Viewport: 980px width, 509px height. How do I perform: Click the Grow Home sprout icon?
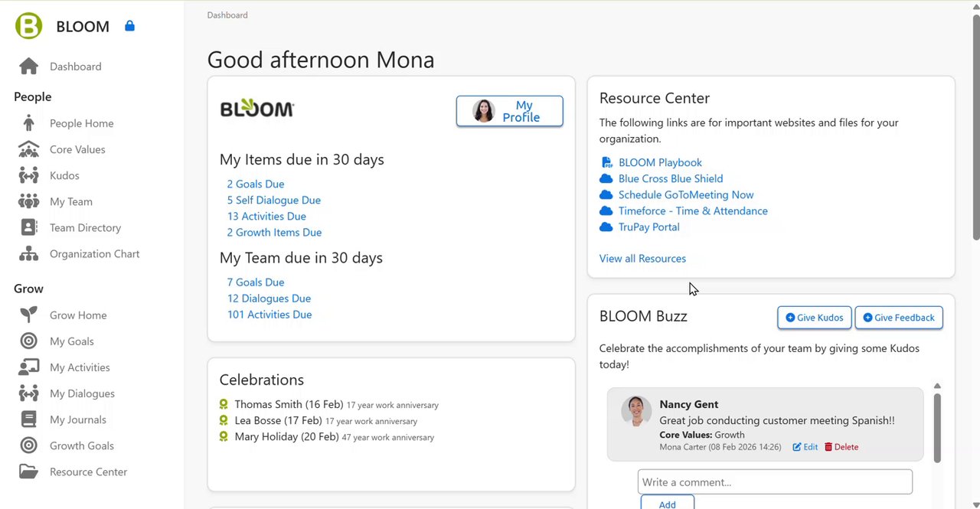tap(28, 315)
